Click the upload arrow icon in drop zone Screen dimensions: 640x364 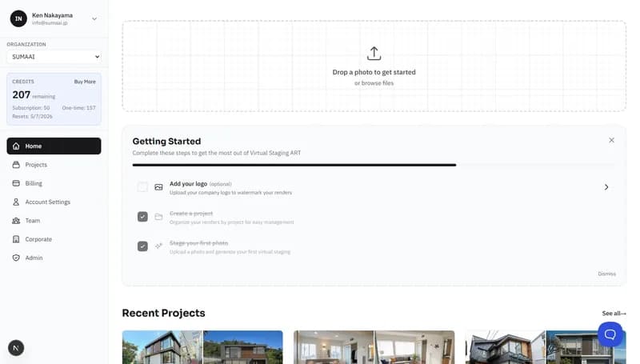pyautogui.click(x=374, y=54)
